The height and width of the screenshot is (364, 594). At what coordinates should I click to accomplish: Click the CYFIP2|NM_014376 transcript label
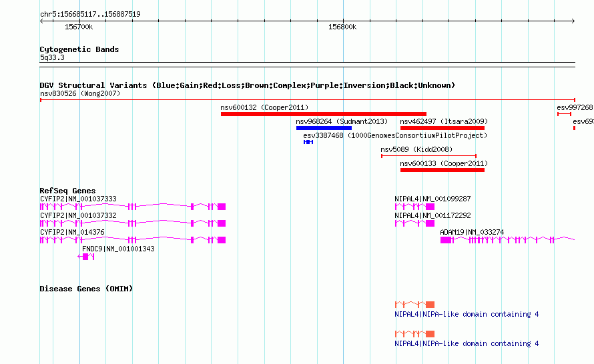[x=72, y=232]
